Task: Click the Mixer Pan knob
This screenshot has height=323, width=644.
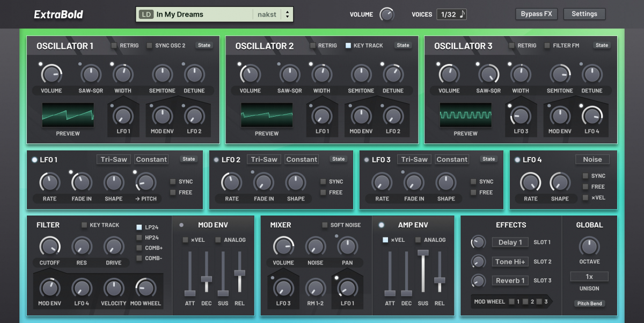Action: tap(347, 246)
